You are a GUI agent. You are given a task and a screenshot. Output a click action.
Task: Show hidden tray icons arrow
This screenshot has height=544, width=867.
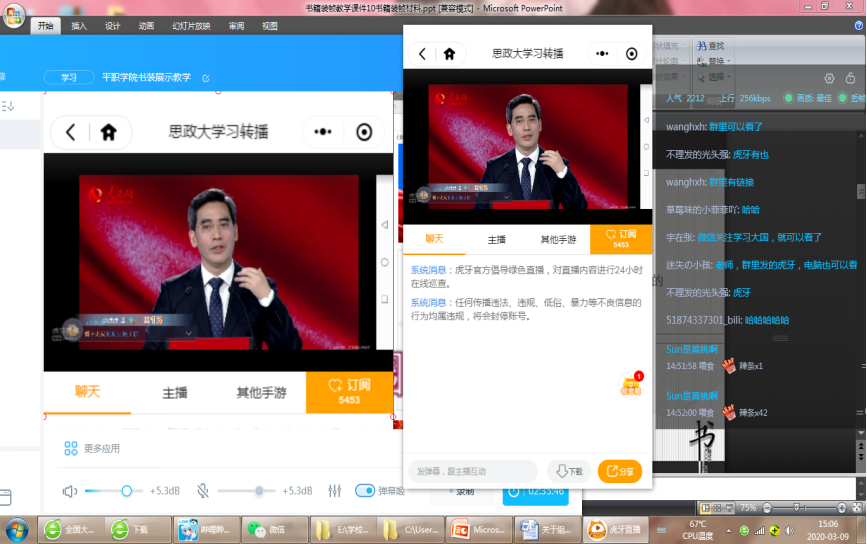point(728,530)
